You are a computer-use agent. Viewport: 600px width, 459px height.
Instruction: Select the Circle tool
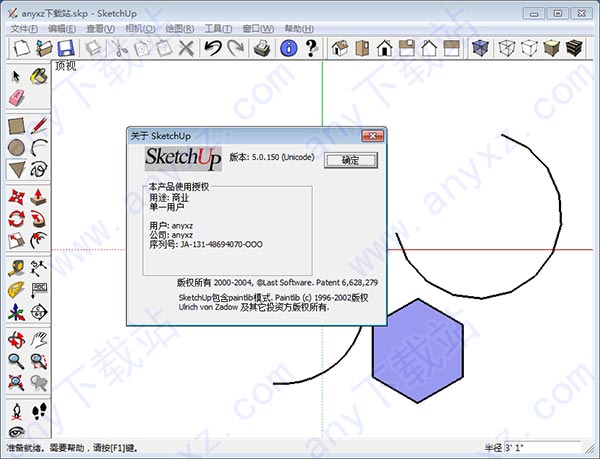[16, 148]
